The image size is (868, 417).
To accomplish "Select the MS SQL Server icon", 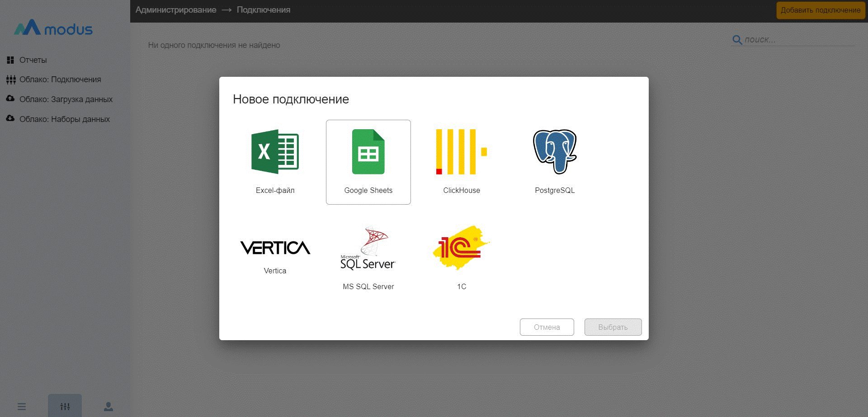I will (x=368, y=248).
